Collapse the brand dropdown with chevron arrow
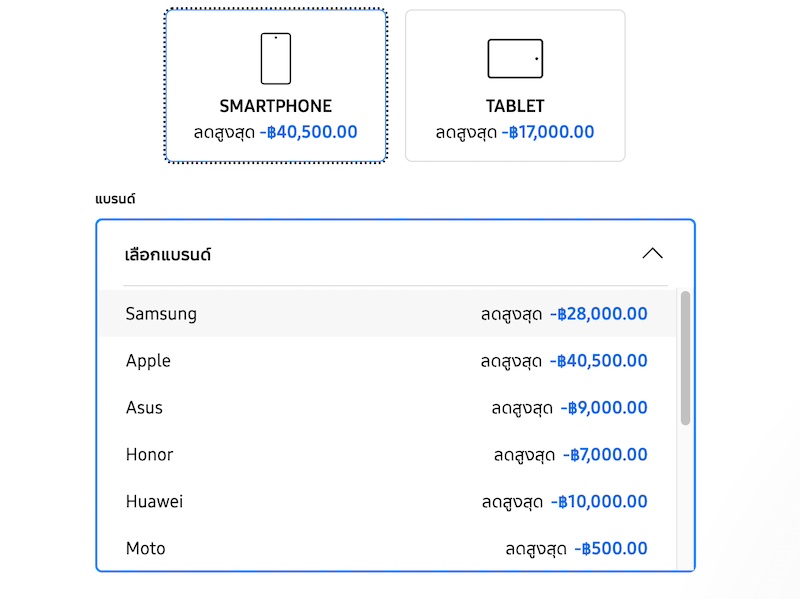 (x=652, y=254)
